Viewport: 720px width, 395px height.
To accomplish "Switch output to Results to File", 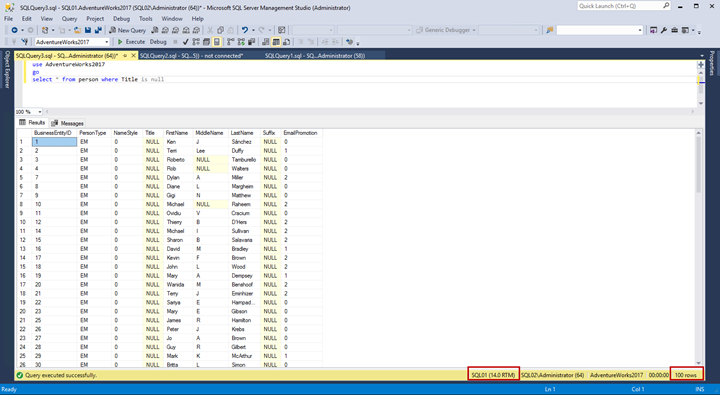I will point(286,42).
